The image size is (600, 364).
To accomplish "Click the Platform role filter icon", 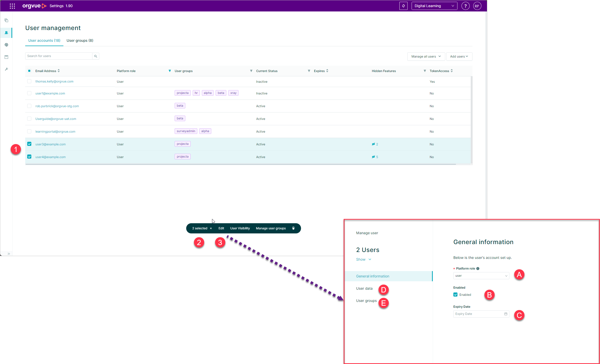I will tap(170, 71).
